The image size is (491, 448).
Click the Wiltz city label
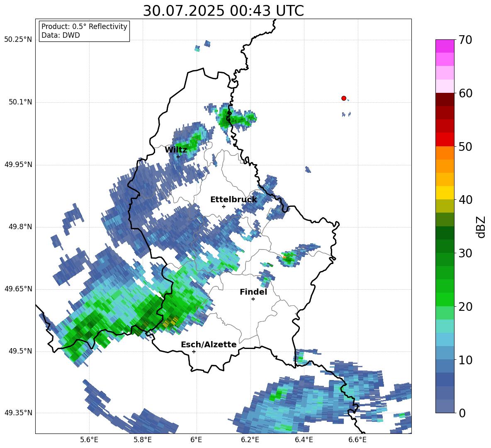point(176,150)
